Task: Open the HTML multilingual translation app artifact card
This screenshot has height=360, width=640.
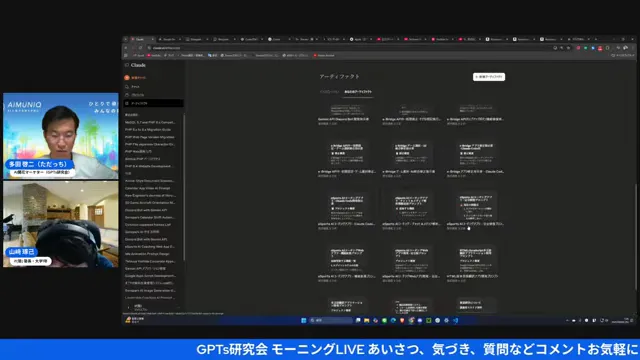Action: (x=476, y=264)
